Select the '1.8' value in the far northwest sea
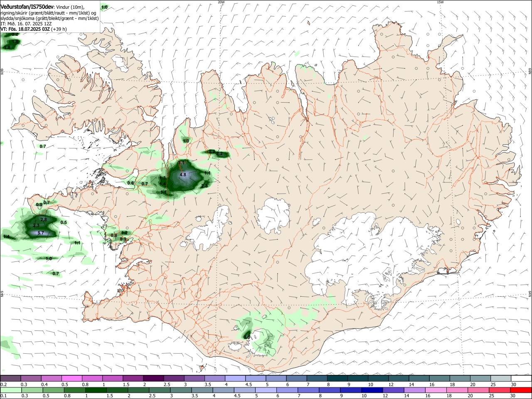Screen dimensions: 532x399 (7, 48)
